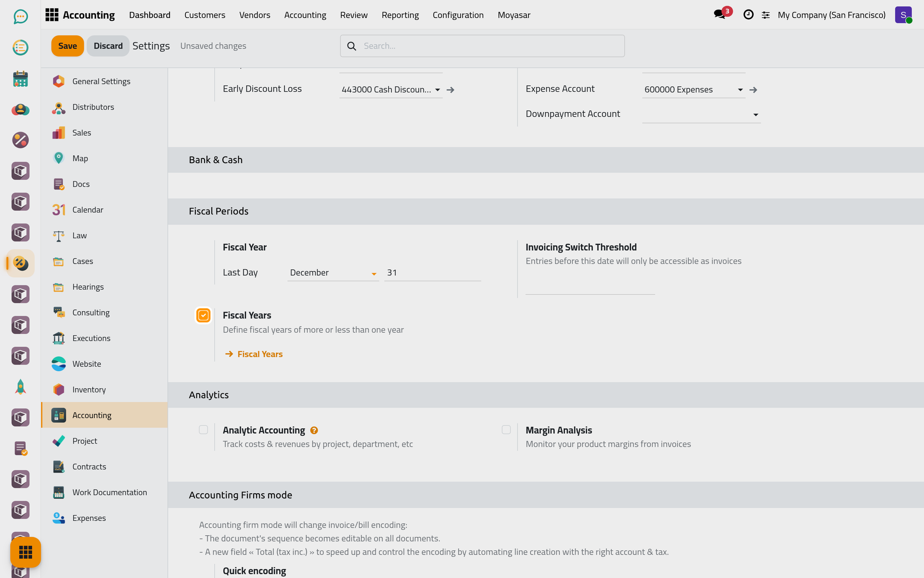Switch company My Company (San Francisco)

pos(831,15)
